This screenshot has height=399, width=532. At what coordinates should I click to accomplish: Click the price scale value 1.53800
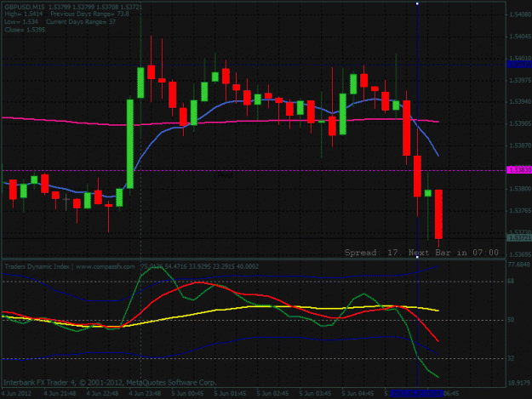pos(520,189)
